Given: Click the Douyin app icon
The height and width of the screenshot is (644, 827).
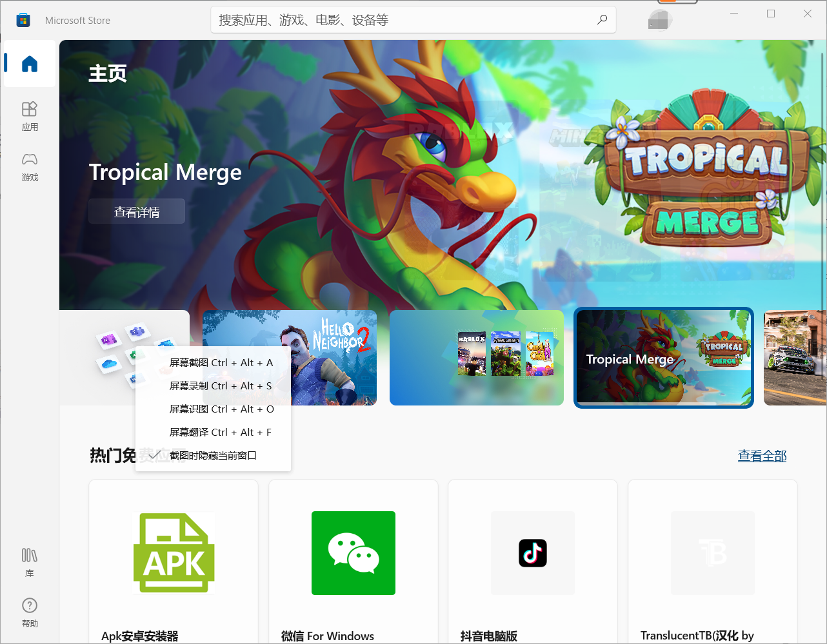Looking at the screenshot, I should (533, 553).
